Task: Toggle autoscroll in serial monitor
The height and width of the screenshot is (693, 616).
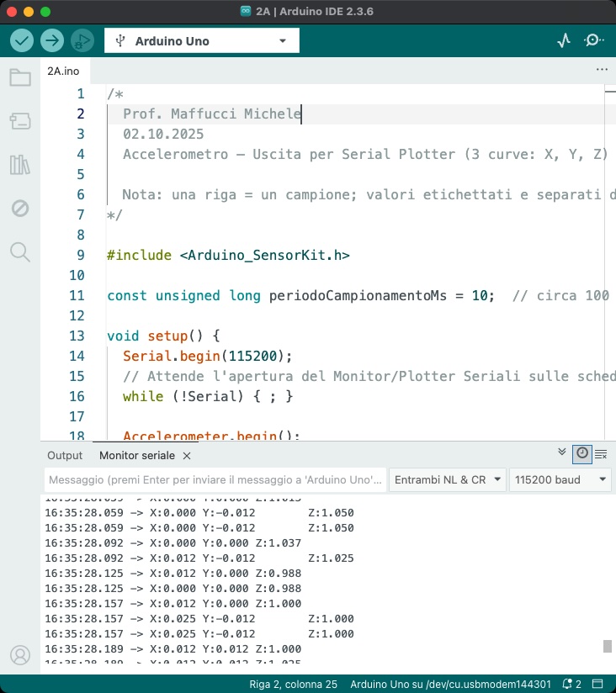Action: (562, 452)
